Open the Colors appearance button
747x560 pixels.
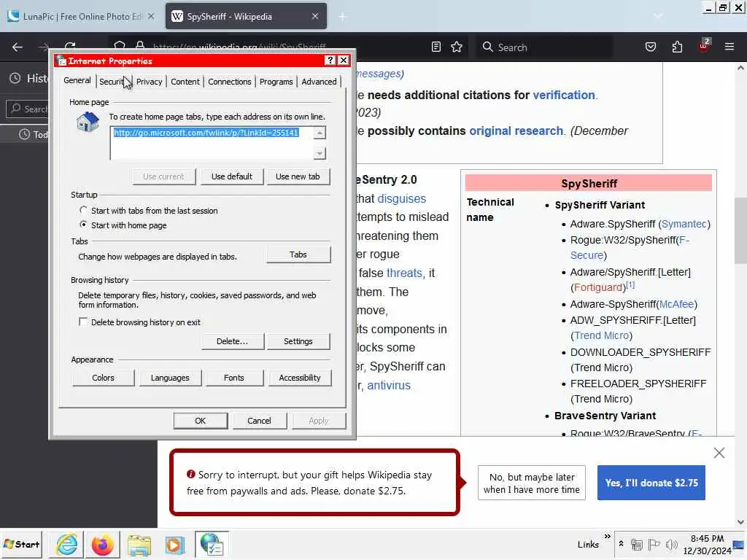(x=103, y=378)
